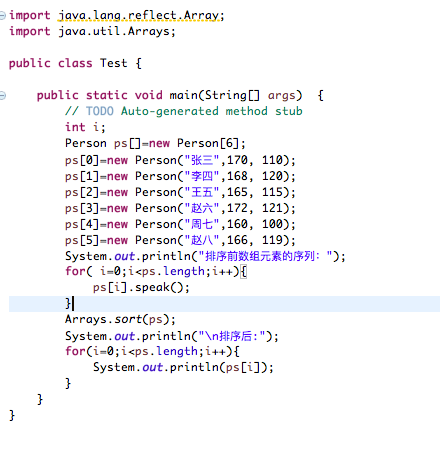Screen dimensions: 440x451
Task: Click the second 'for(i=0;i<ps.length;i++){' line
Action: [152, 351]
